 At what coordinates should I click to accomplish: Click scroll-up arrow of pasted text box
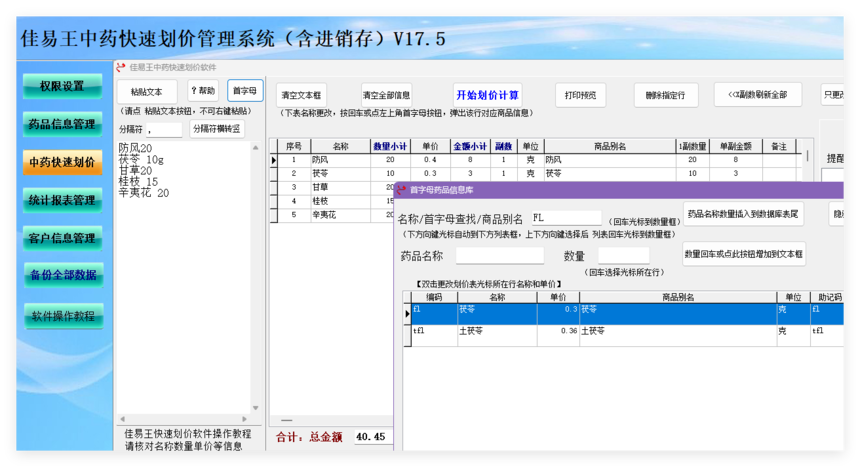pyautogui.click(x=255, y=148)
